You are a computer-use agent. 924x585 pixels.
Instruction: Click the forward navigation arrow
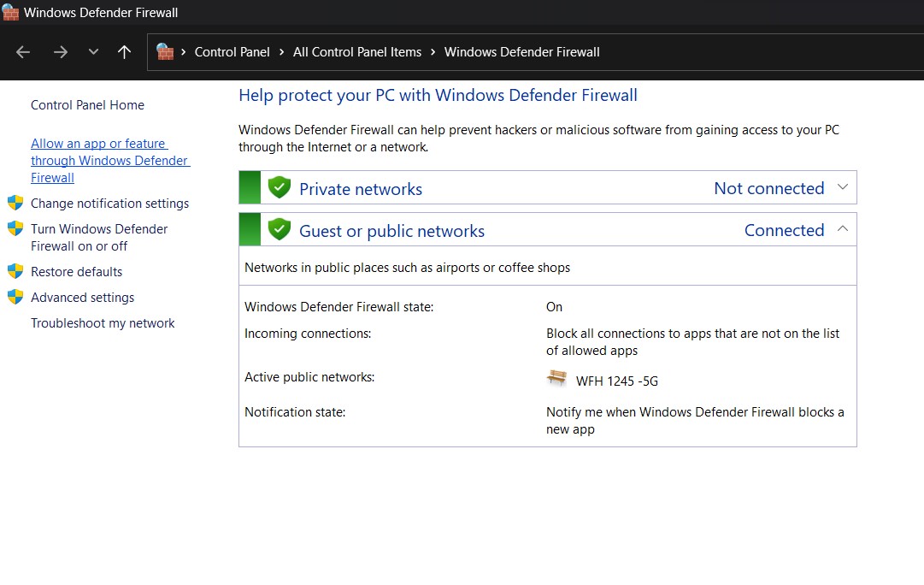click(x=60, y=51)
